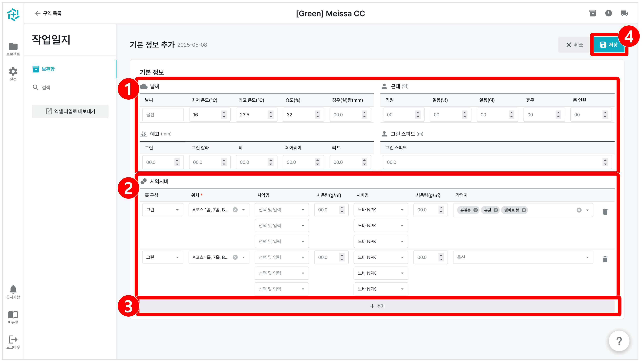644x362 pixels.
Task: Expand first row 홀 구성 그린 dropdown
Action: (x=163, y=210)
